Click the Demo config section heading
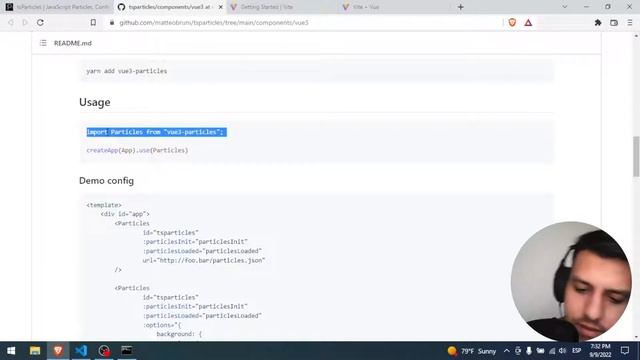This screenshot has height=360, width=640. 107,180
